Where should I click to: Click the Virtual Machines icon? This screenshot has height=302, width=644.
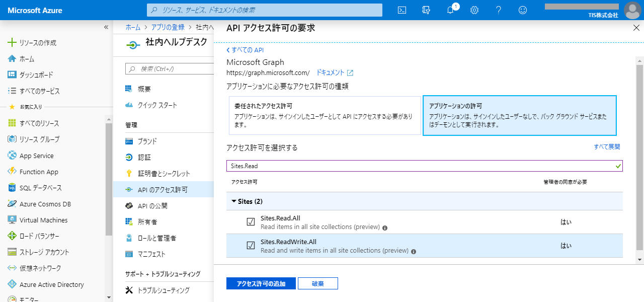click(x=12, y=220)
